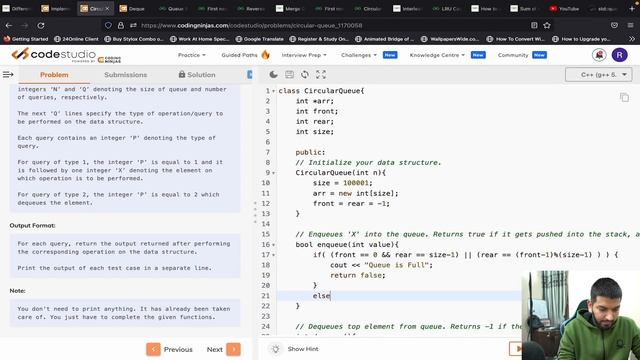Open the WallpapersWide.com bookmark
Image resolution: width=640 pixels, height=360 pixels.
[x=450, y=39]
